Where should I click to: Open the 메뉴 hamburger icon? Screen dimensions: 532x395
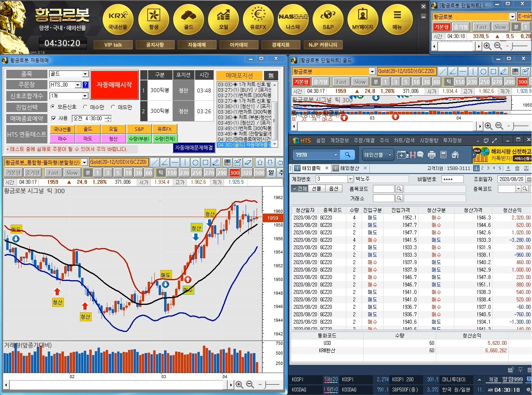(x=397, y=20)
